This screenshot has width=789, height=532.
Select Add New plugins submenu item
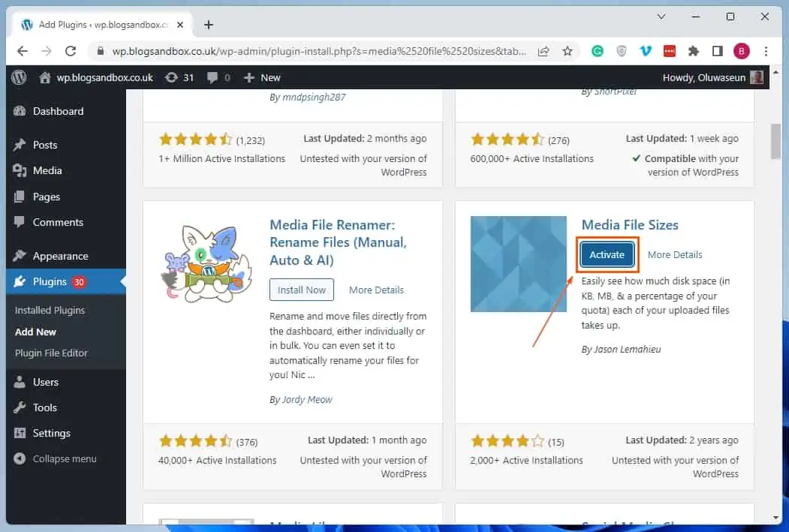35,332
